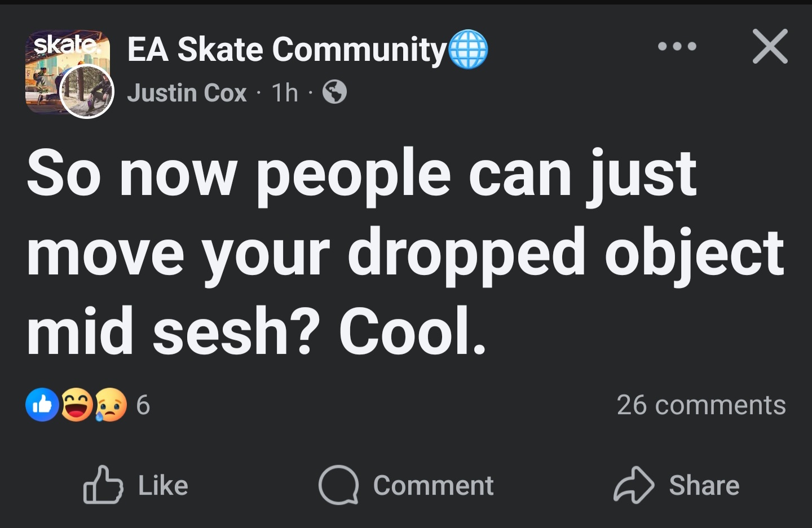
Task: Open the EA Skate Community group page
Action: click(x=286, y=50)
